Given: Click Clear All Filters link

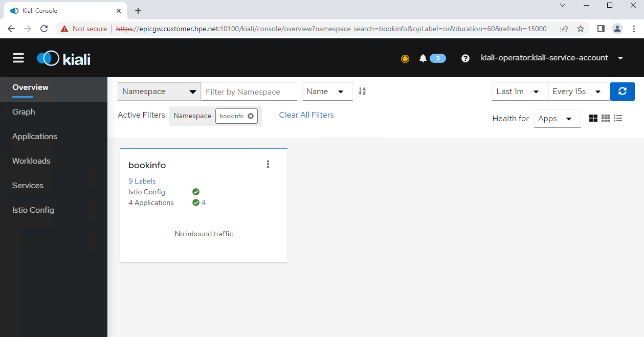Looking at the screenshot, I should (x=306, y=115).
